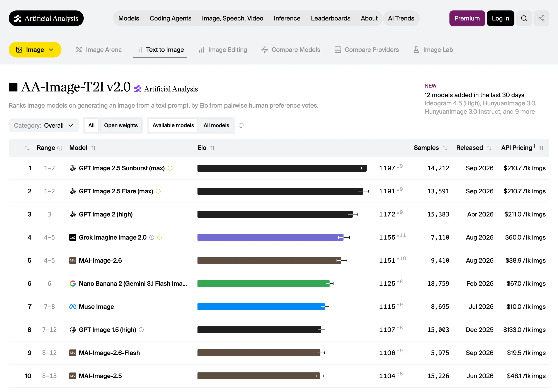Select the All weights filter
Image resolution: width=558 pixels, height=392 pixels.
coord(91,125)
